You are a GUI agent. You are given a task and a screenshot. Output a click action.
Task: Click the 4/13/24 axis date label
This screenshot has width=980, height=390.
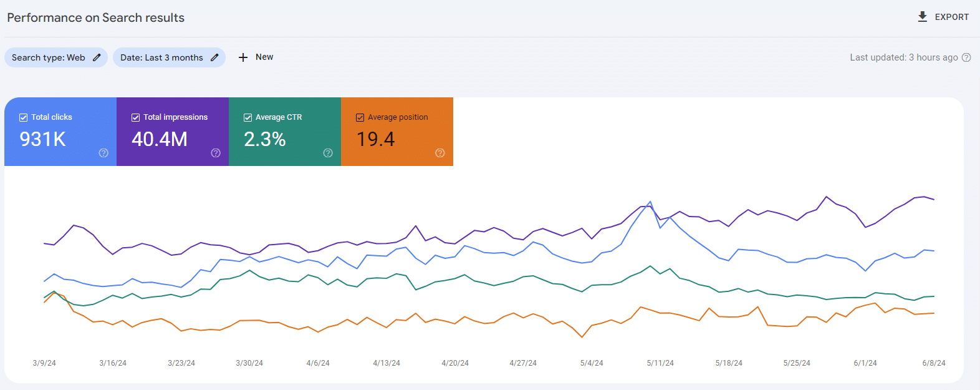coord(387,363)
